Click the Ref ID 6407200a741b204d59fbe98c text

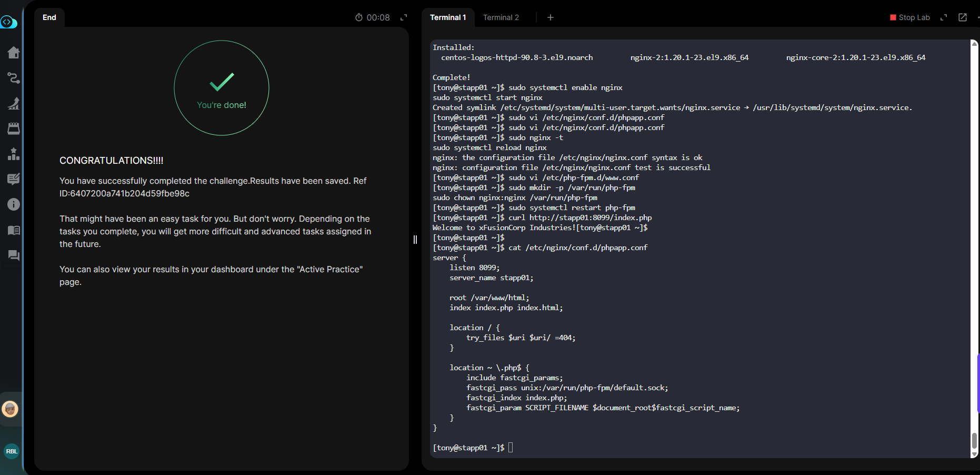pos(124,193)
